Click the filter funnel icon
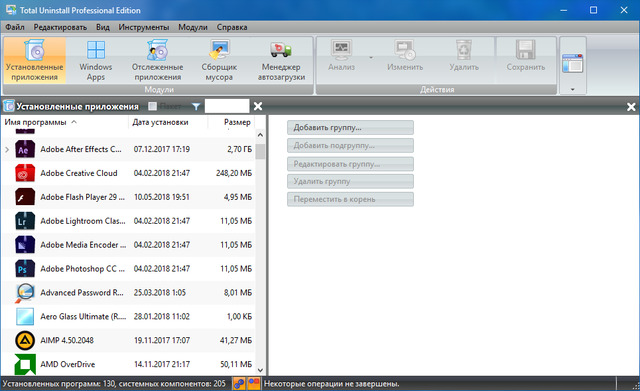 click(196, 107)
